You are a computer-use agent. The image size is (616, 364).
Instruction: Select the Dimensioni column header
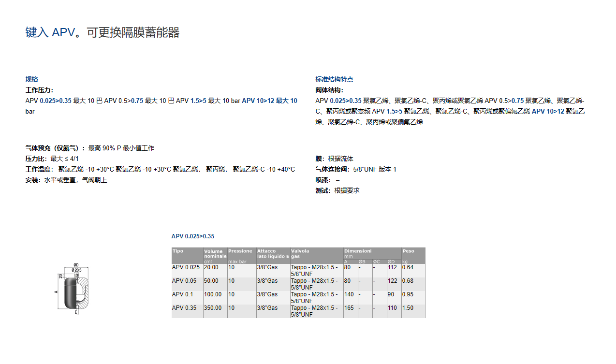coord(358,251)
